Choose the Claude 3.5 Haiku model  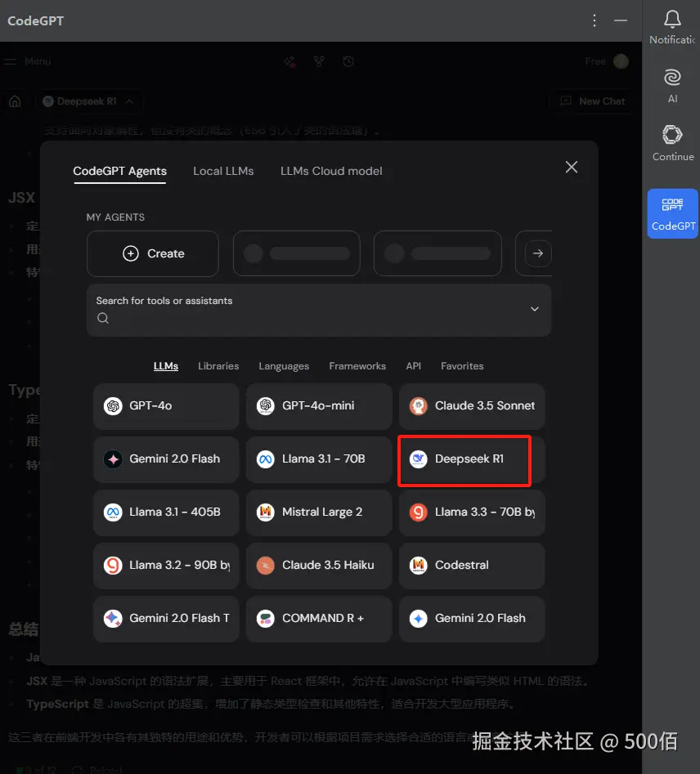pyautogui.click(x=319, y=566)
